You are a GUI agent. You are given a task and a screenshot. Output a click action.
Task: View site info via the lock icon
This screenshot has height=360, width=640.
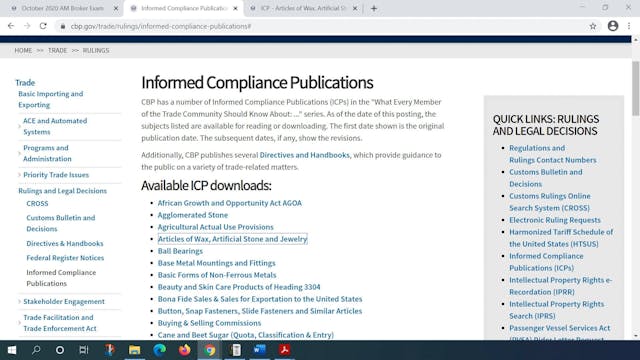(x=62, y=26)
